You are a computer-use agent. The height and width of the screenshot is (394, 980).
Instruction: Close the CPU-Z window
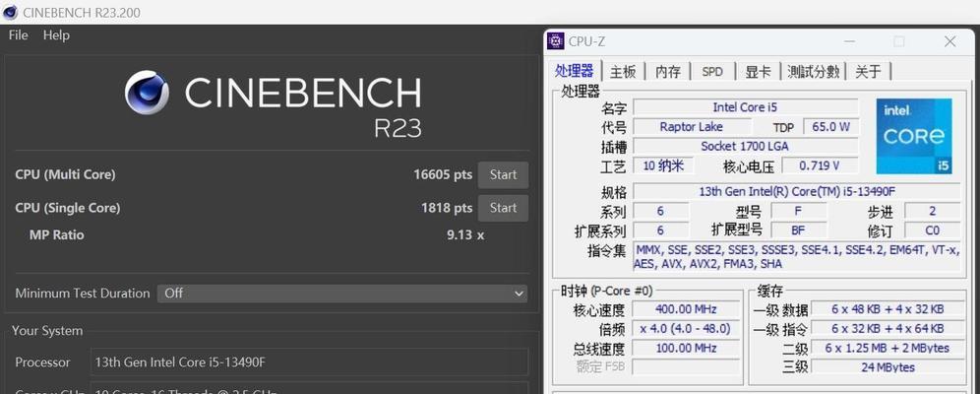click(950, 42)
